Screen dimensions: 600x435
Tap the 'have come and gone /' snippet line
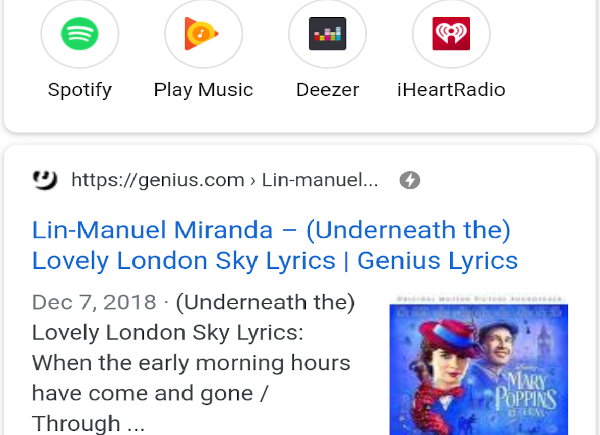tap(150, 393)
